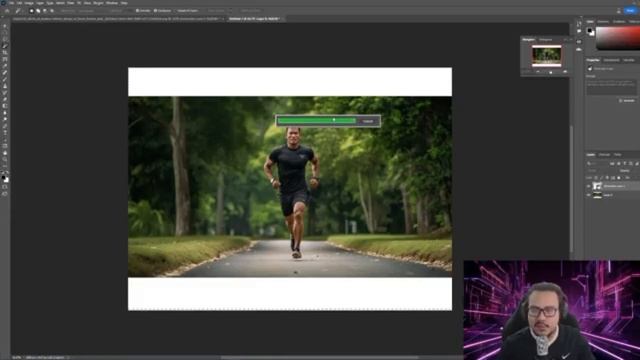640x360 pixels.
Task: Toggle the Contiguous checkbox
Action: coord(155,11)
